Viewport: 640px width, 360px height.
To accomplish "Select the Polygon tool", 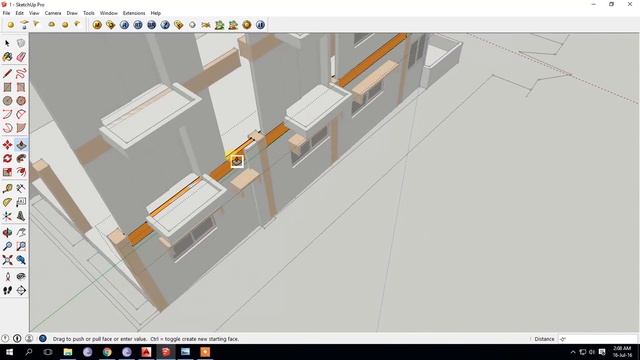I will [21, 100].
